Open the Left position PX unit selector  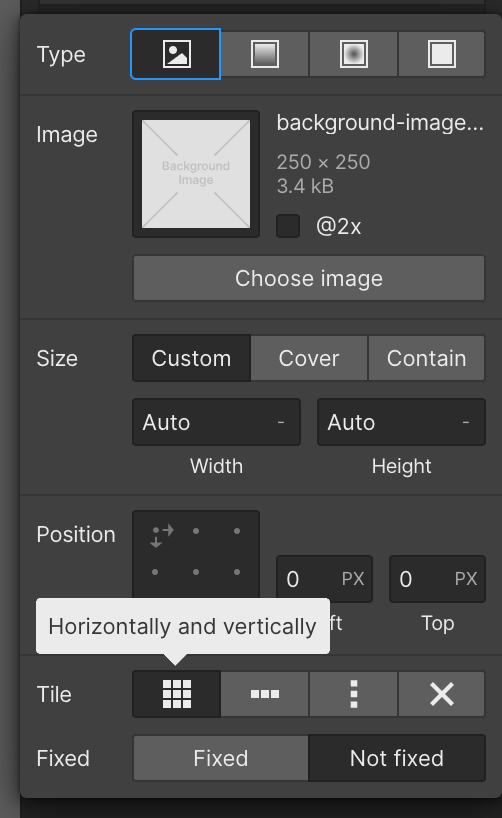tap(353, 579)
